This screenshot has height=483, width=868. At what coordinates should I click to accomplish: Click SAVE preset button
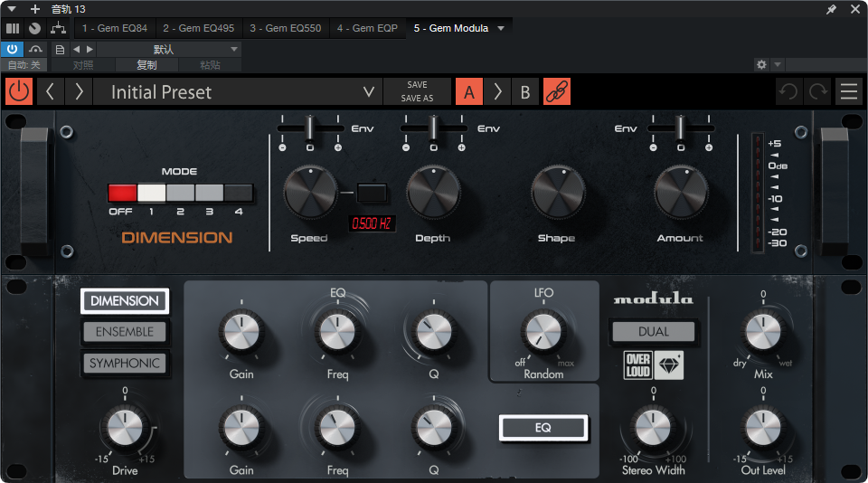[417, 85]
